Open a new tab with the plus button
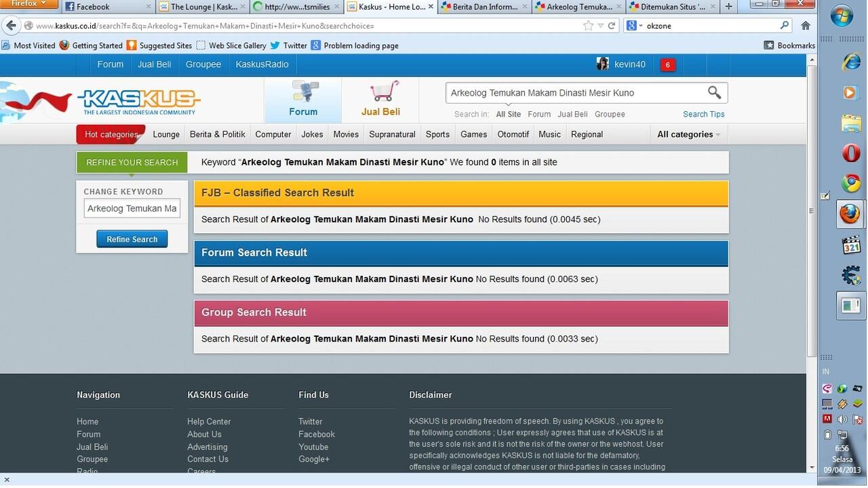Image resolution: width=868 pixels, height=488 pixels. [x=729, y=7]
